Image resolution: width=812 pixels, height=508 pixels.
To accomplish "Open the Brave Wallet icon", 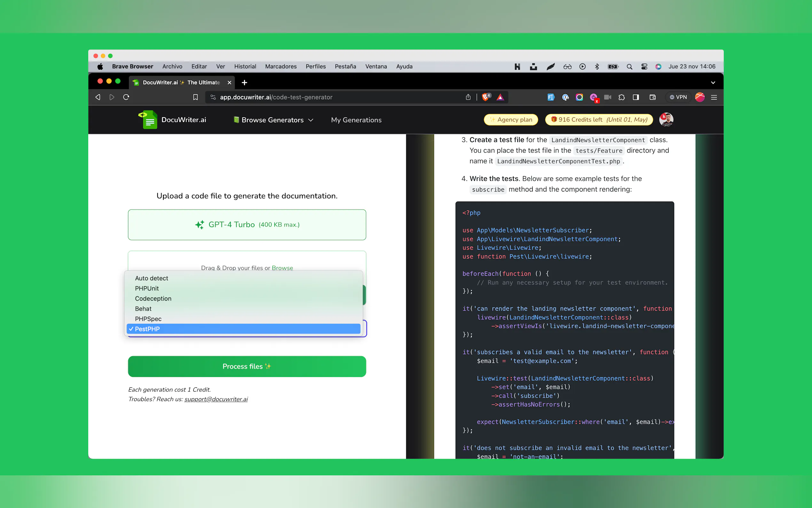I will pos(652,97).
